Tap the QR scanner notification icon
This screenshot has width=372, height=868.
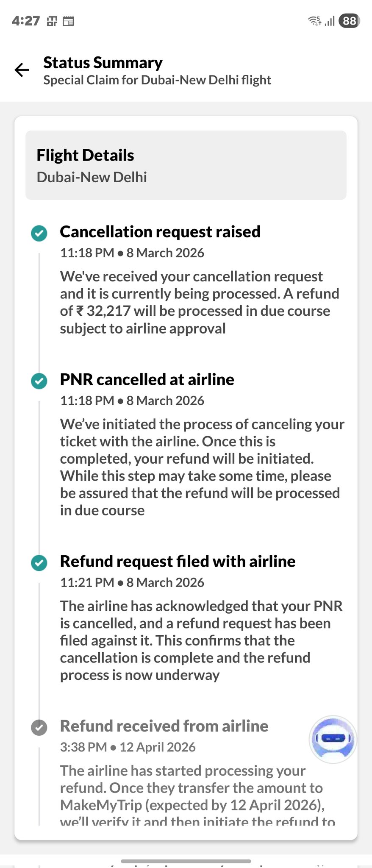pos(52,21)
